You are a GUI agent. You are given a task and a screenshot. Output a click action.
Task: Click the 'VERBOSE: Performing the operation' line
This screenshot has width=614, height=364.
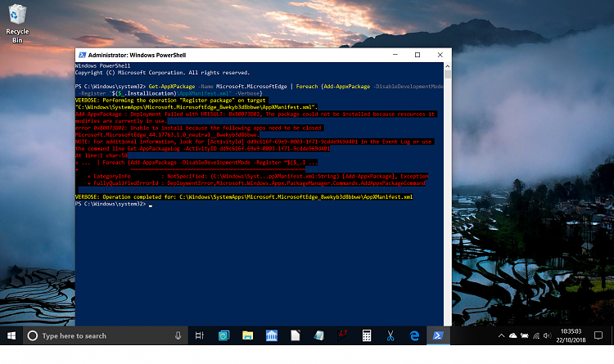click(170, 100)
